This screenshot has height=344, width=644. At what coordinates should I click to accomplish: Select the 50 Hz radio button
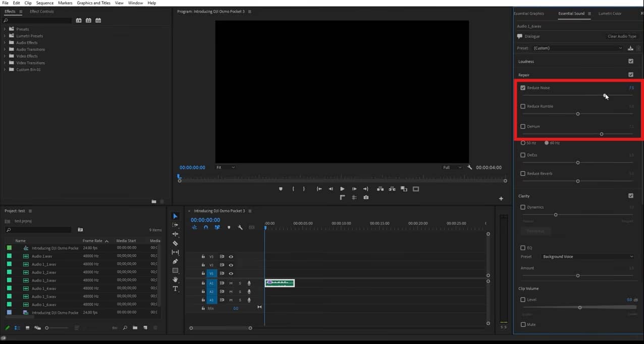(x=523, y=143)
